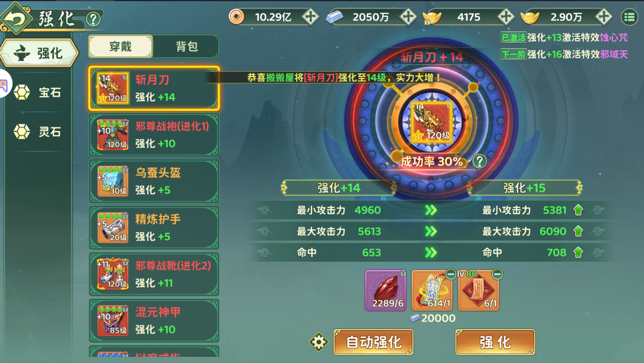The width and height of the screenshot is (644, 363).
Task: Click the 强化 enhance button
Action: (495, 342)
